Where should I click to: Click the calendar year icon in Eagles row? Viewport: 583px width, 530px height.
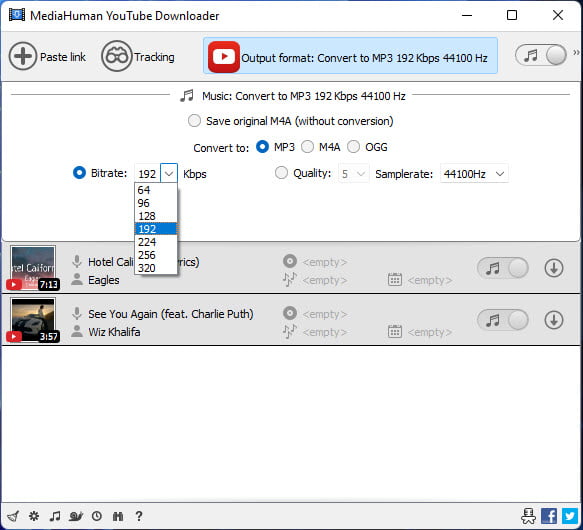[x=394, y=279]
